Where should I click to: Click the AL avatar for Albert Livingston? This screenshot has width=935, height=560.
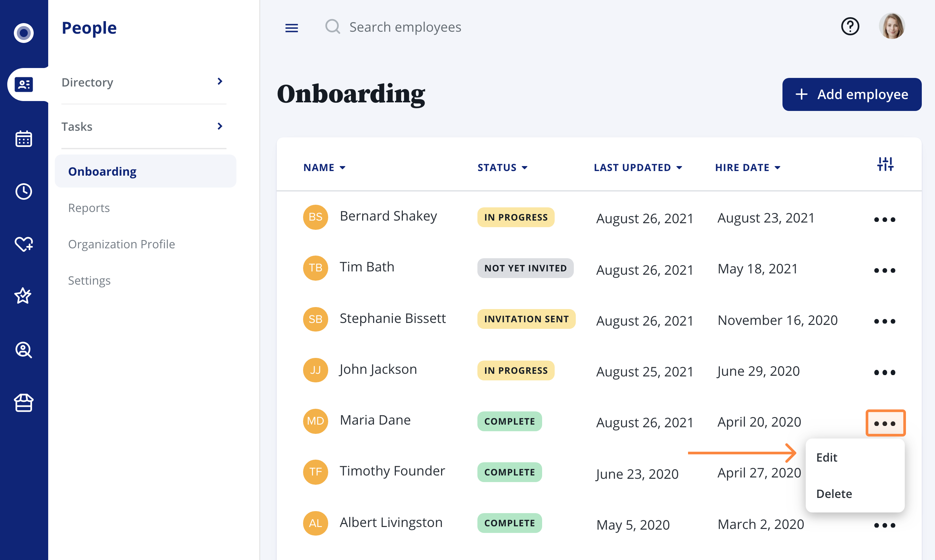point(315,523)
